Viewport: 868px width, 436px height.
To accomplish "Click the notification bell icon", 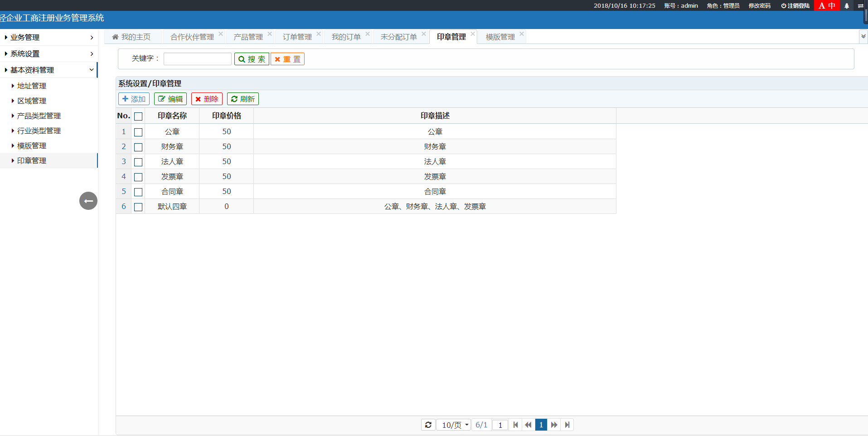I will 846,6.
